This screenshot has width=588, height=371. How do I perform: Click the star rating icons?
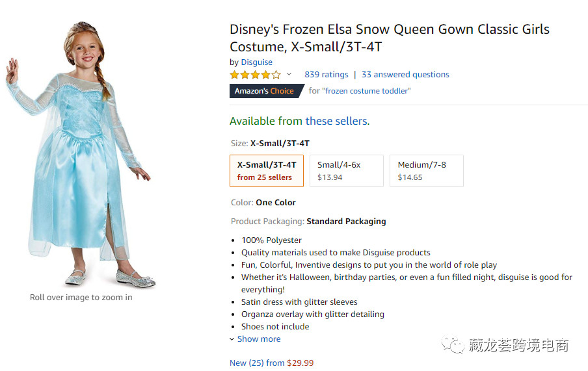point(255,75)
